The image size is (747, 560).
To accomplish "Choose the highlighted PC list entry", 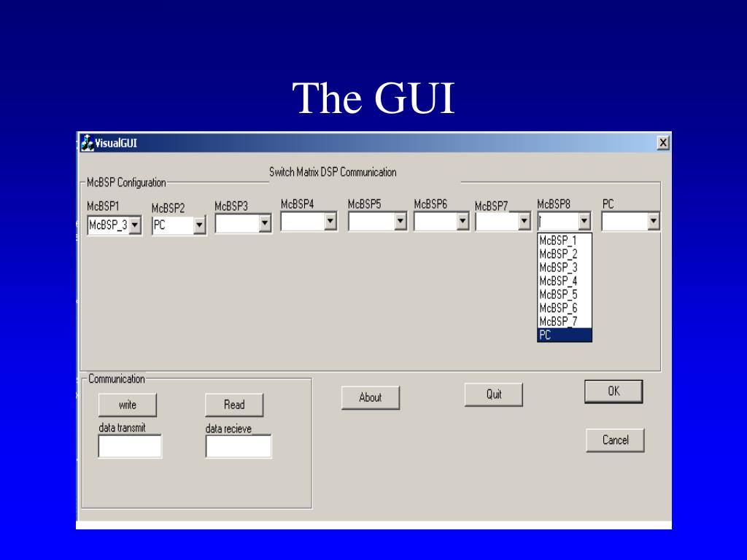I will 564,335.
